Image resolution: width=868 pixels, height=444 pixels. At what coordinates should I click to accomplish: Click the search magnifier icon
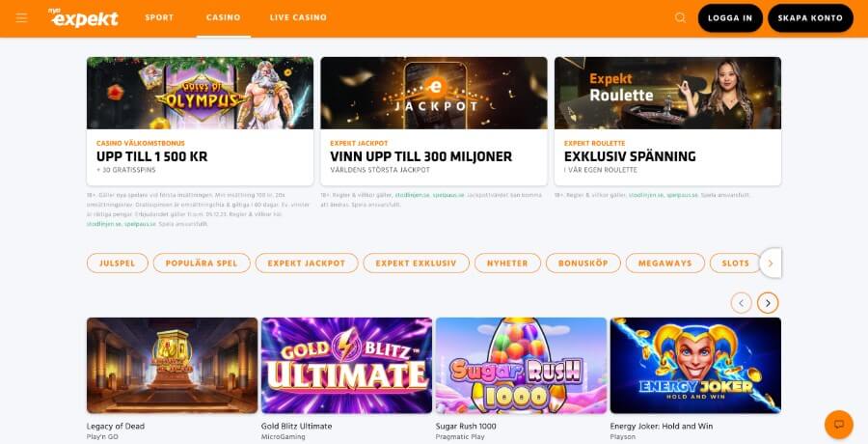(x=680, y=17)
